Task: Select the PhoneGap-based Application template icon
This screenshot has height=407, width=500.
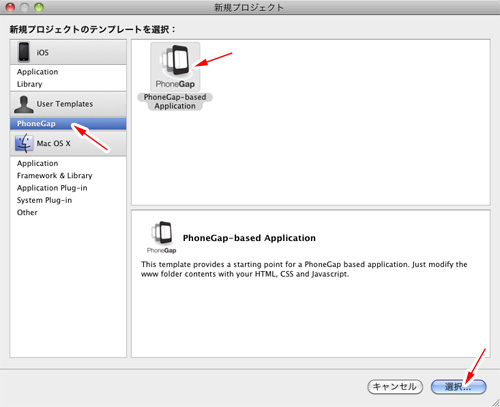Action: pos(175,67)
